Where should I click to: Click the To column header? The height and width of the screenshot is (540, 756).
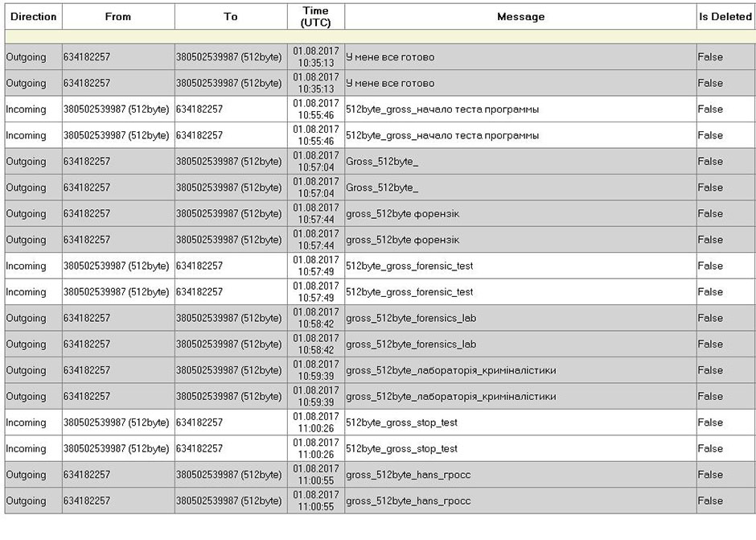(230, 17)
